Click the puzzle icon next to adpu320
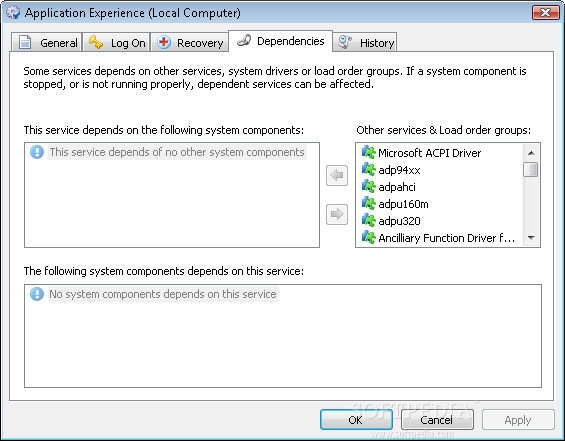The height and width of the screenshot is (441, 565). (369, 220)
